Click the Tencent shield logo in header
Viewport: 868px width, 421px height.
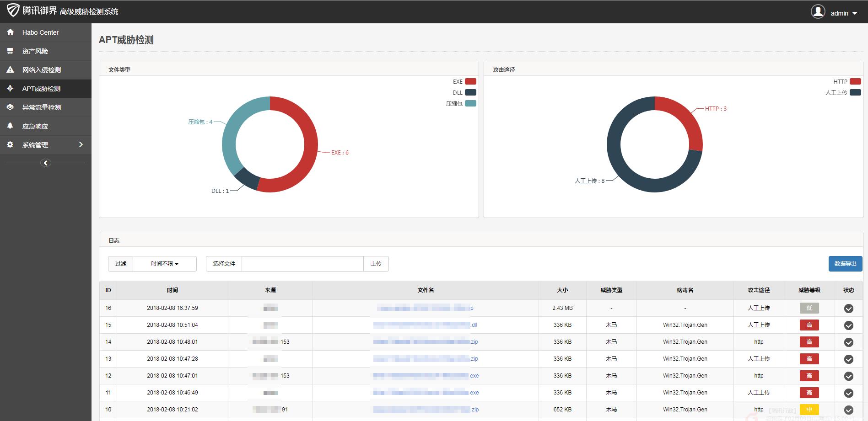[13, 10]
